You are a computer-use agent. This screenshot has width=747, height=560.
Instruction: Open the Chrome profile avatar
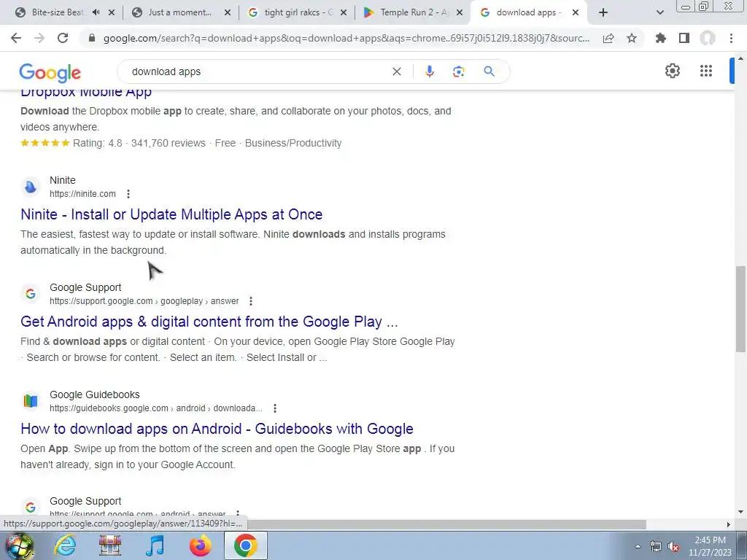click(708, 38)
